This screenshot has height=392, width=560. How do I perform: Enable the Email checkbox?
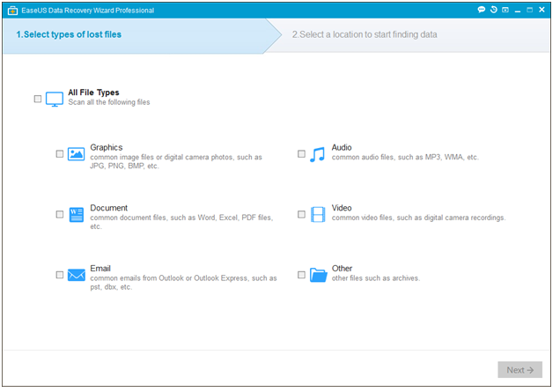click(x=60, y=275)
